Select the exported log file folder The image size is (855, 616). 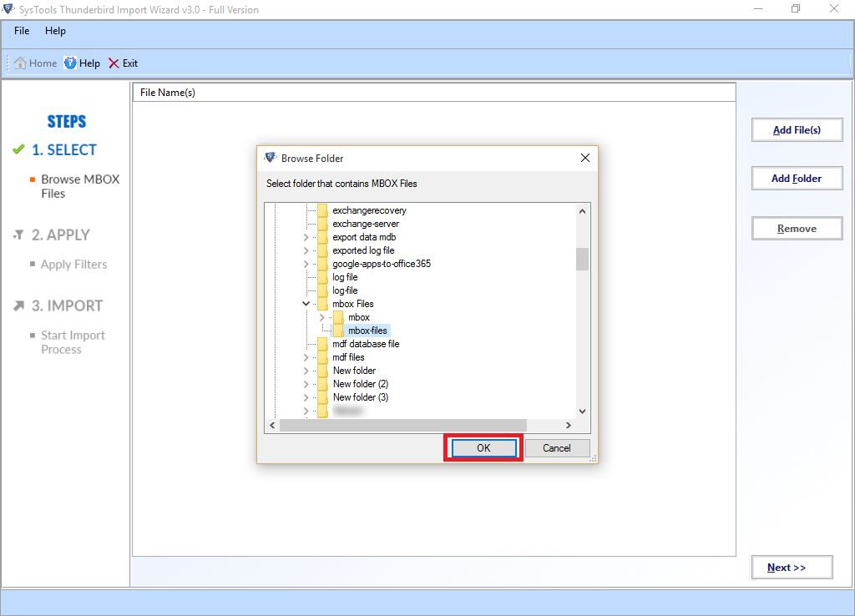click(364, 250)
